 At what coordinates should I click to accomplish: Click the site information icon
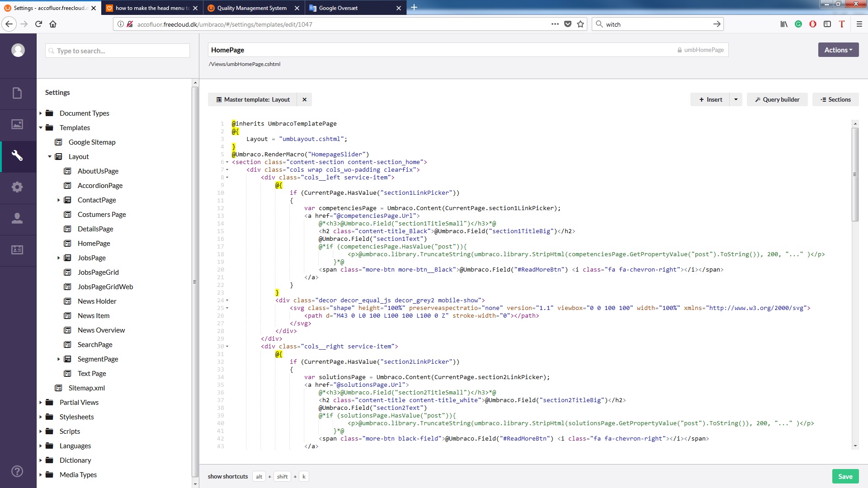coord(121,24)
